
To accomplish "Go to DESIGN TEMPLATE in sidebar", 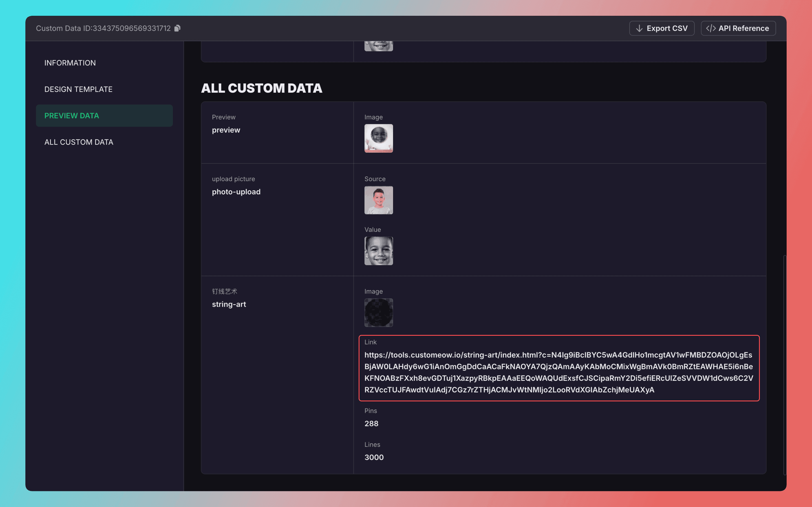I will point(78,89).
